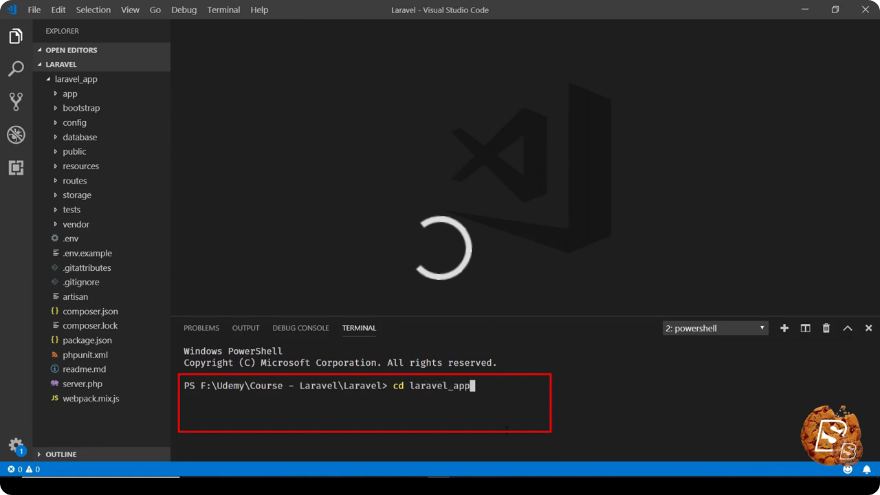This screenshot has height=495, width=880.
Task: Open the Terminal menu
Action: coord(223,10)
